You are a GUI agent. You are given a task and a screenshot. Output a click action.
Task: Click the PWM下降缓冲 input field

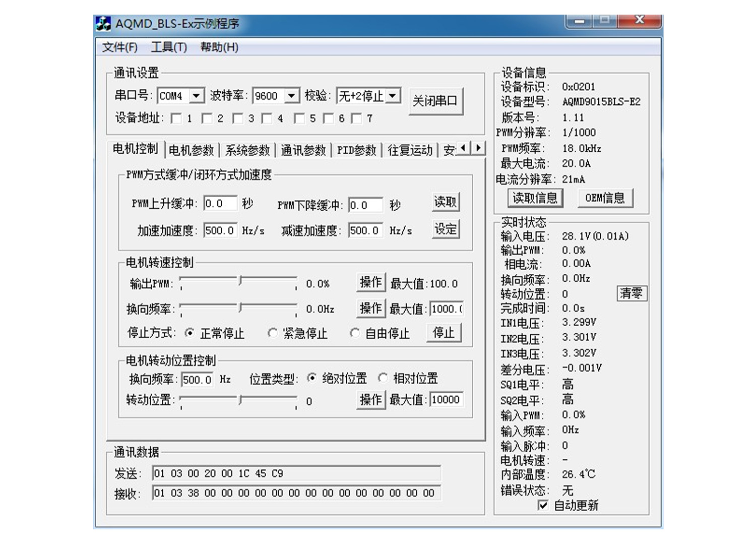pos(365,205)
